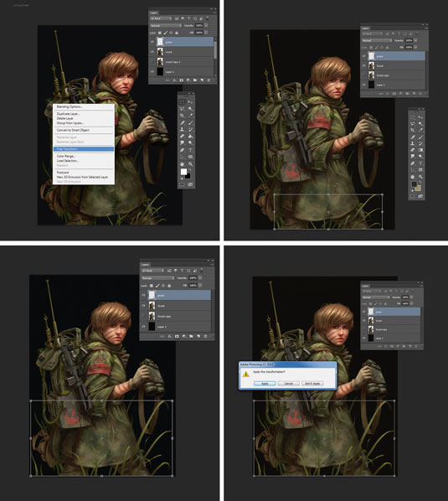Click type layer filter icon, bottom-left Layers panel
This screenshot has height=501, width=448.
[183, 271]
